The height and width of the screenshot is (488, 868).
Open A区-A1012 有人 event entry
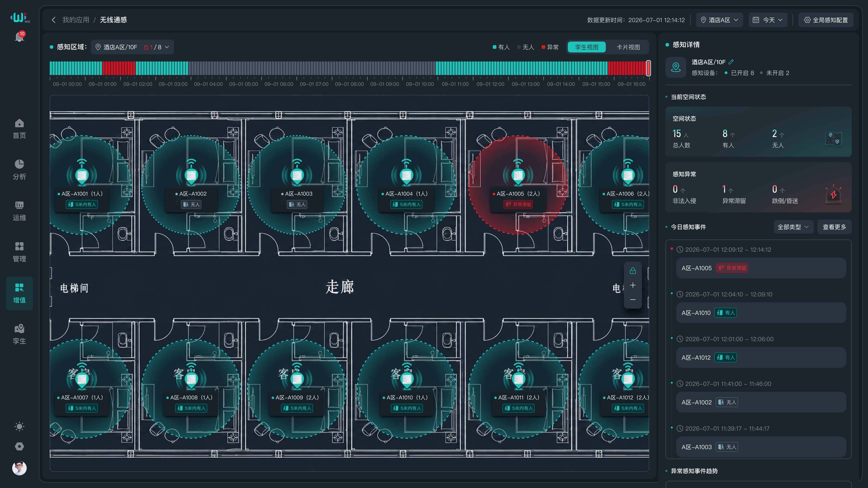click(x=761, y=358)
